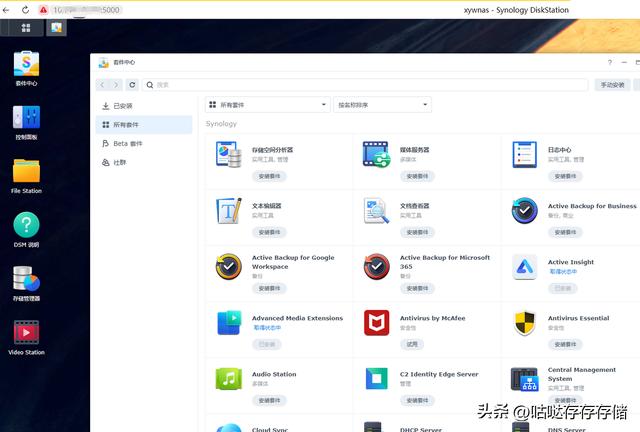Refresh the Package Center list
The image size is (640, 432).
coord(132,85)
